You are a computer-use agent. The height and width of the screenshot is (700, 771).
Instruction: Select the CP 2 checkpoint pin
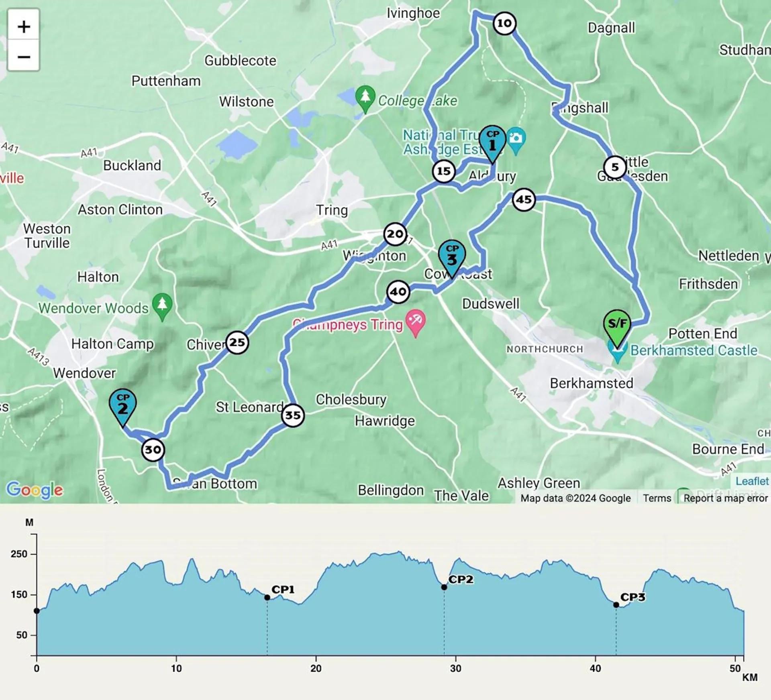122,408
